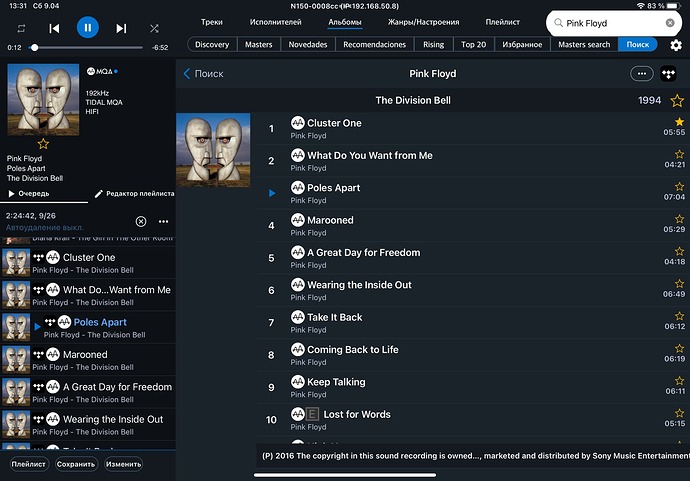Open the settings gear icon

point(676,45)
